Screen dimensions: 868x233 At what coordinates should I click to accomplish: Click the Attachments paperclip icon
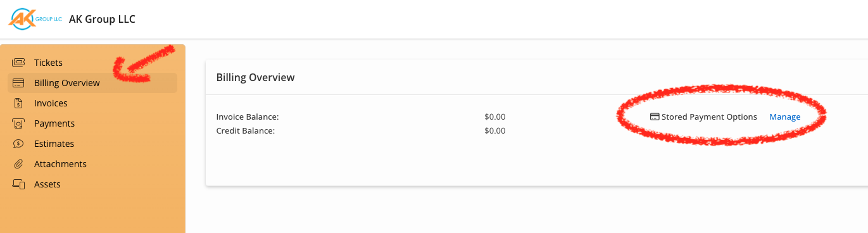pos(18,164)
